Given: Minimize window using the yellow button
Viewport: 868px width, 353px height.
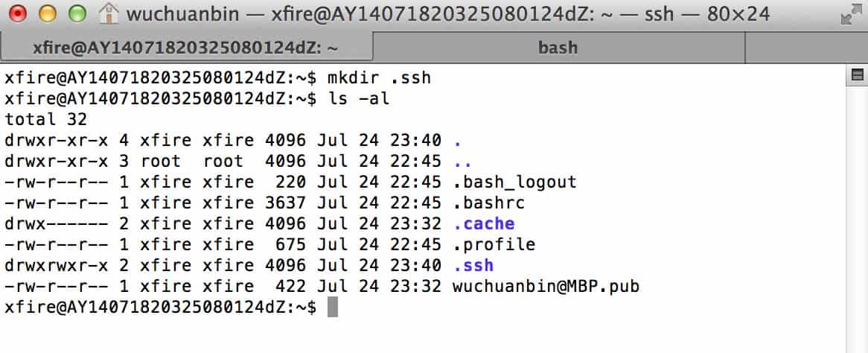Looking at the screenshot, I should (x=48, y=13).
